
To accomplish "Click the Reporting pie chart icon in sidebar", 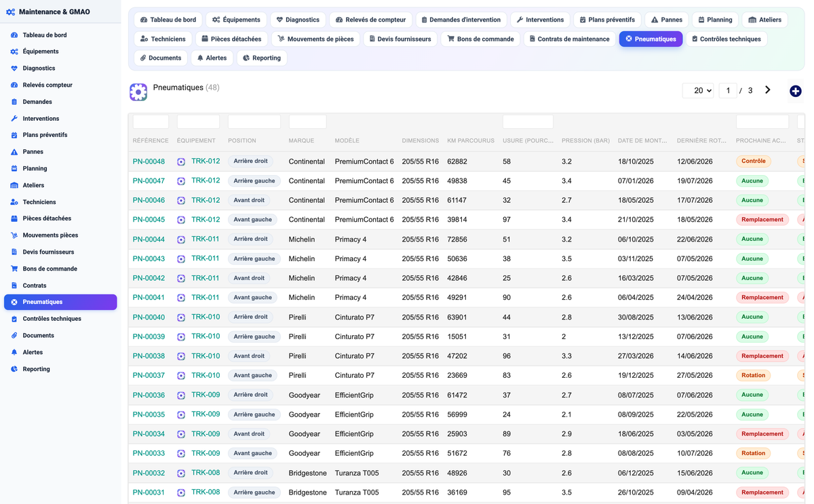I will pos(14,369).
